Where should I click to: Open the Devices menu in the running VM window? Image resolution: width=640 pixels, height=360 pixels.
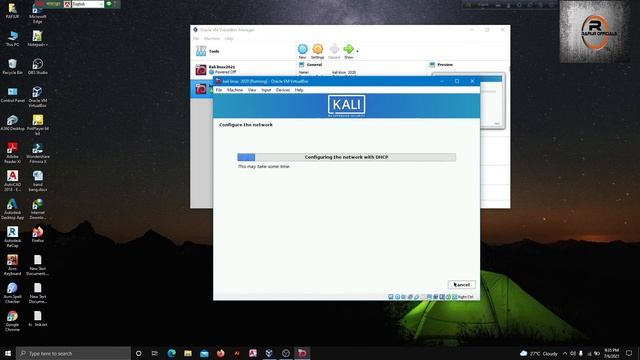tap(282, 90)
